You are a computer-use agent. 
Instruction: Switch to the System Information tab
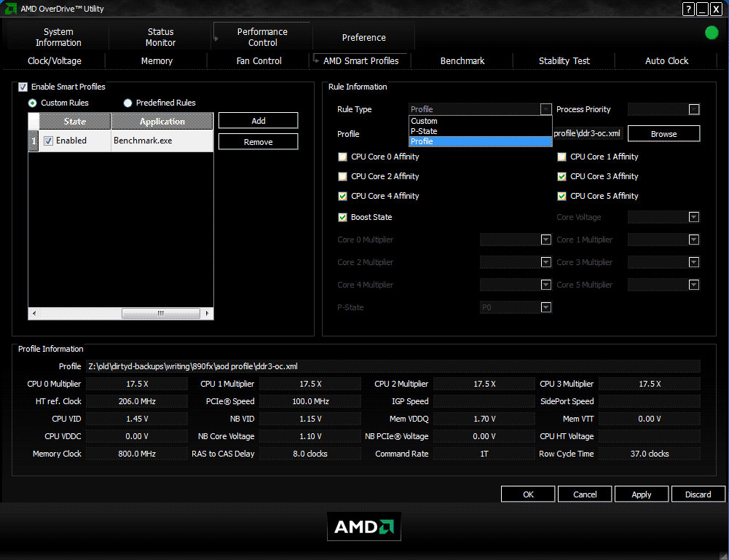click(x=58, y=37)
